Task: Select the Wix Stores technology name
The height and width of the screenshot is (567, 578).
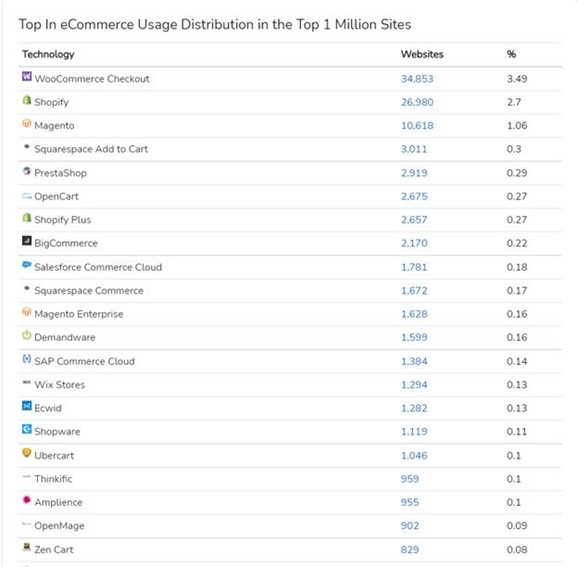Action: pos(60,385)
